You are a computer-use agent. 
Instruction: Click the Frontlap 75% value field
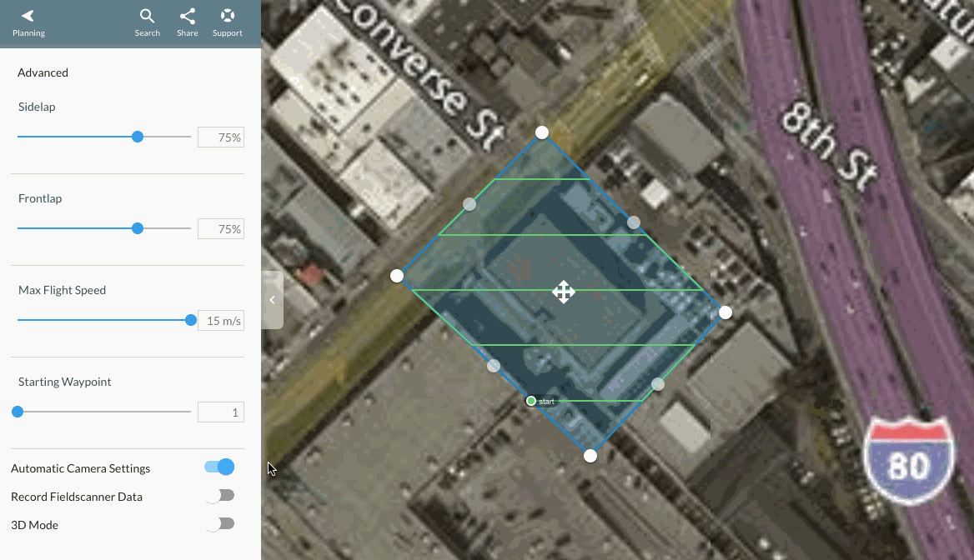coord(220,229)
